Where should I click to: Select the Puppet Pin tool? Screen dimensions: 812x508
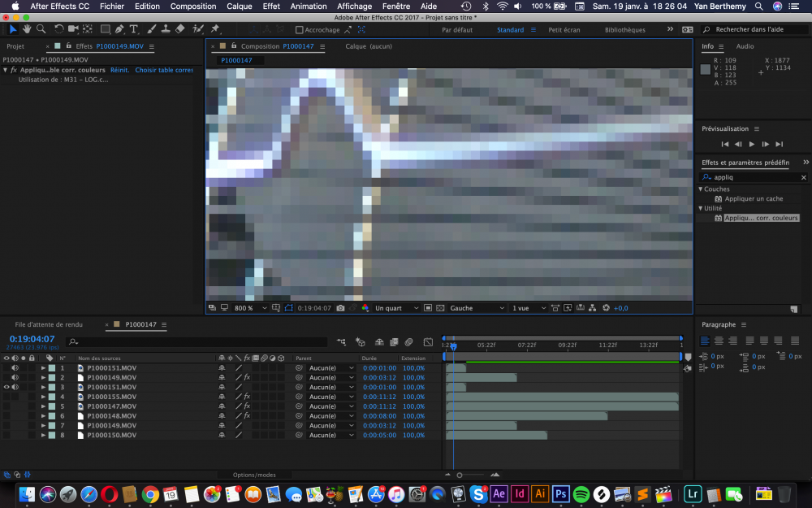(x=215, y=29)
